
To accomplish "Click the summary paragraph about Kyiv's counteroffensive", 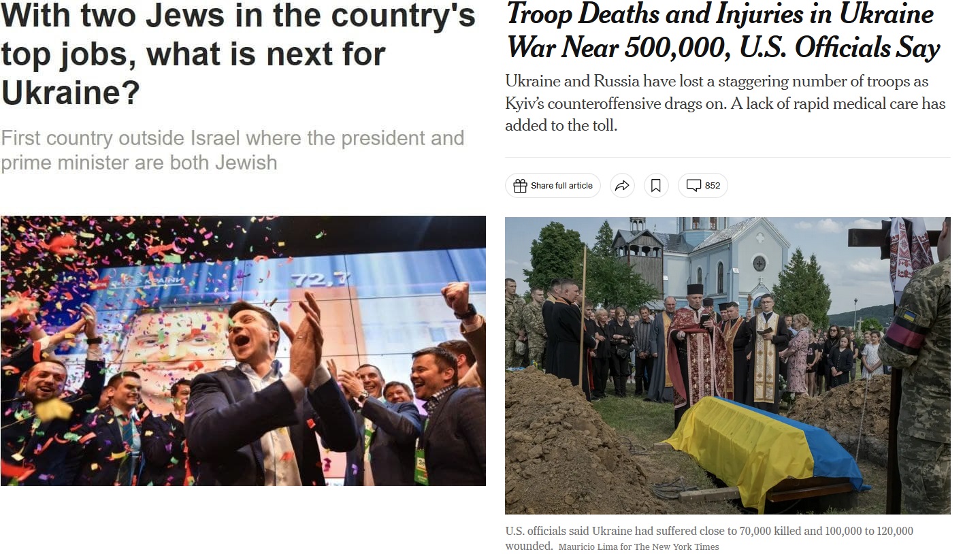I will (725, 103).
